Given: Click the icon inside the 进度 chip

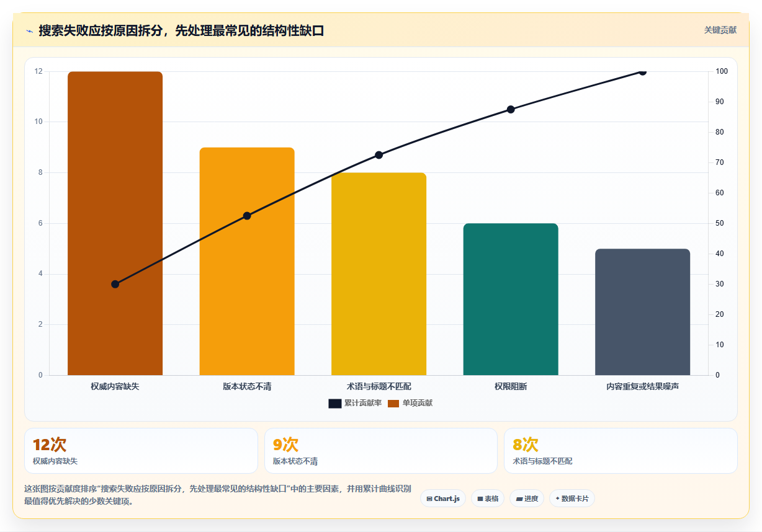Looking at the screenshot, I should pos(519,499).
